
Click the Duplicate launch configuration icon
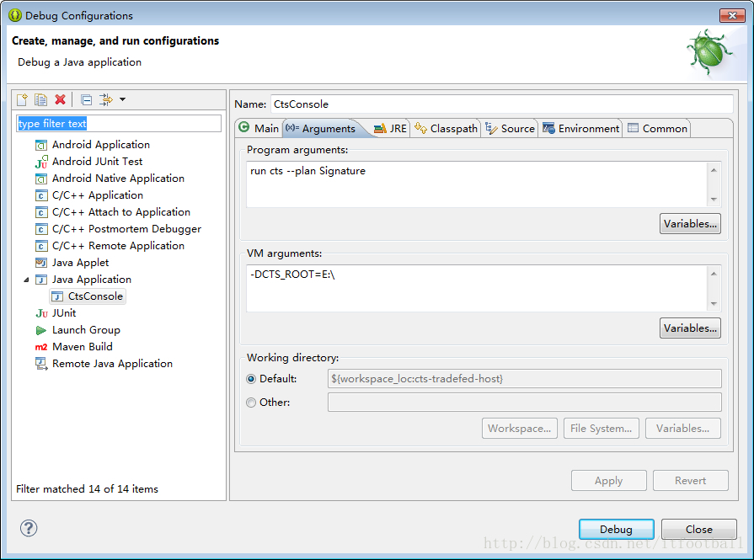click(x=40, y=100)
